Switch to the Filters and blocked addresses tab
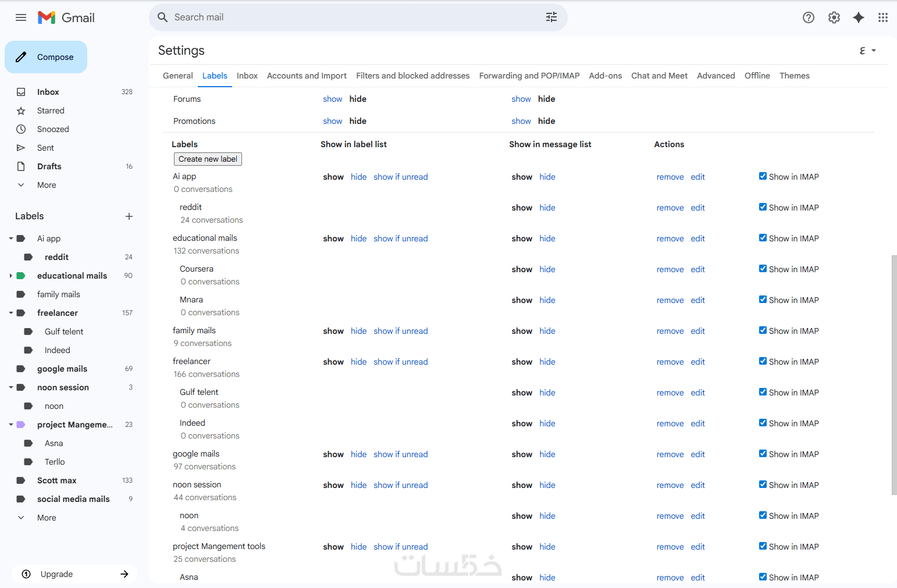 (412, 76)
